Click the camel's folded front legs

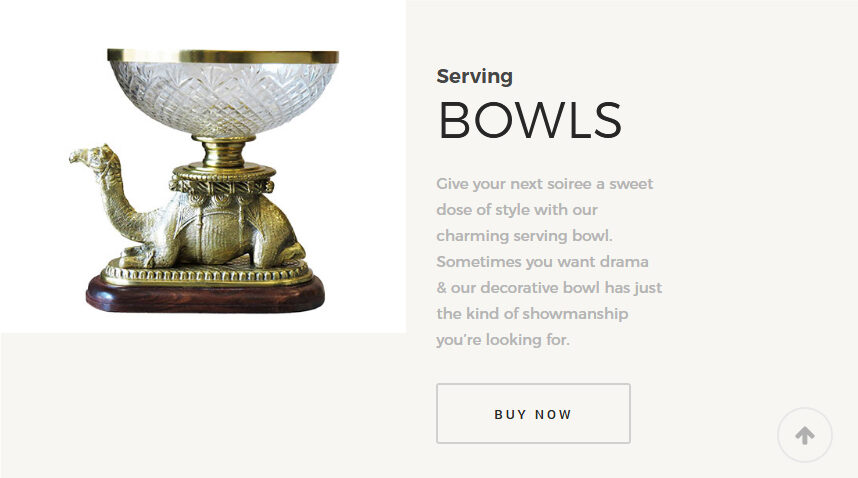[140, 256]
